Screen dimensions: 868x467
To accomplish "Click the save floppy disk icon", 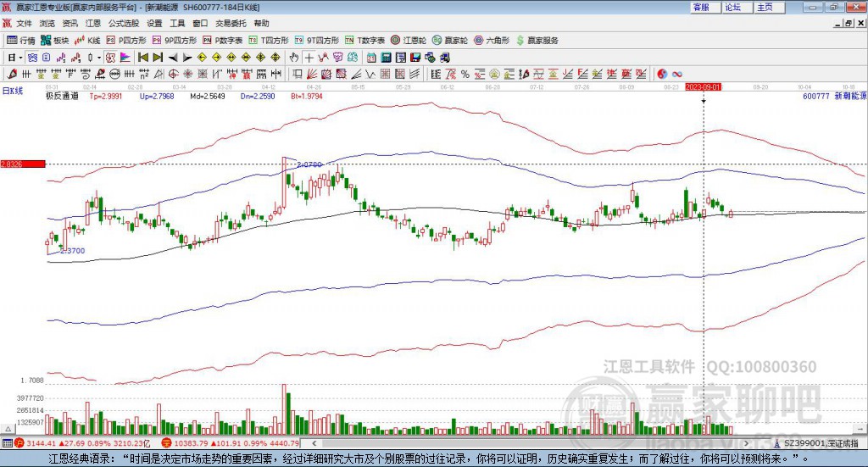I will tap(415, 58).
